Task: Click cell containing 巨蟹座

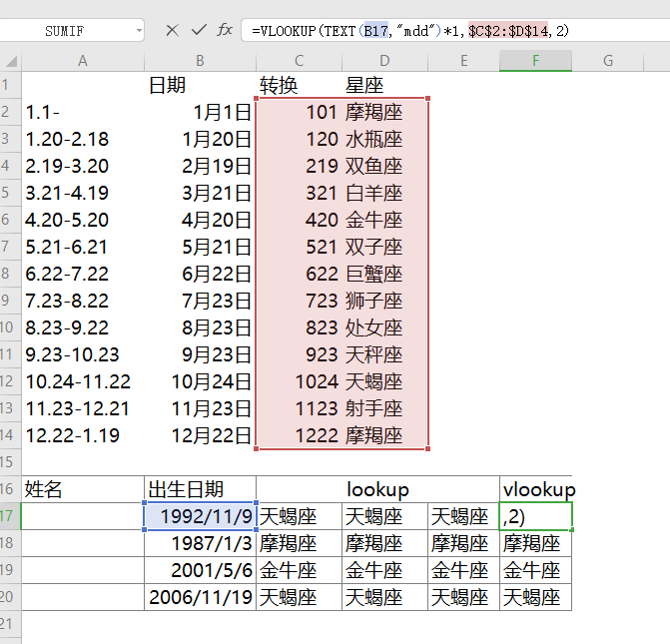Action: point(384,274)
